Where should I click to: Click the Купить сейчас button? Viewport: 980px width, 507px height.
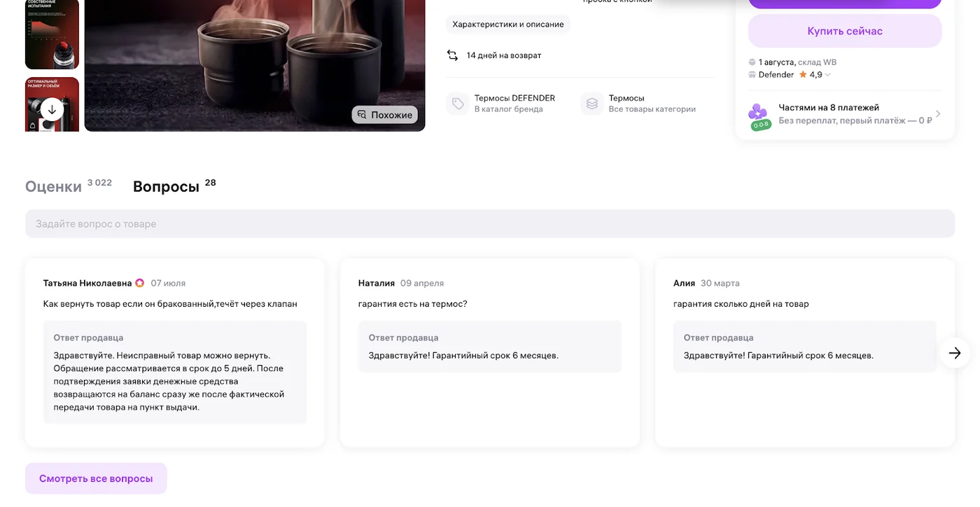tap(845, 31)
